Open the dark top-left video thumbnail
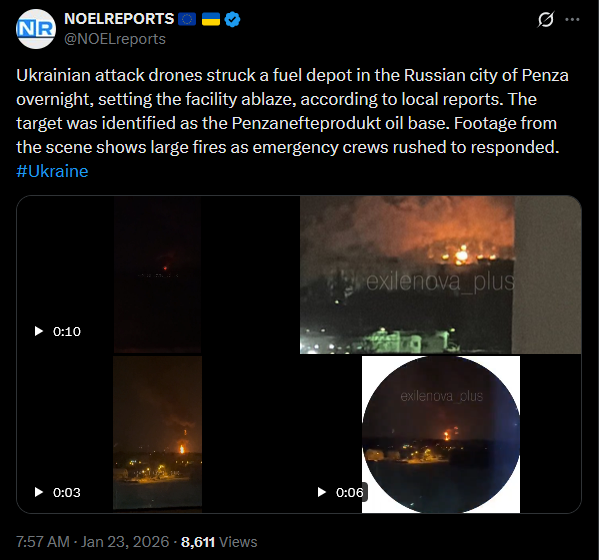 [x=157, y=275]
